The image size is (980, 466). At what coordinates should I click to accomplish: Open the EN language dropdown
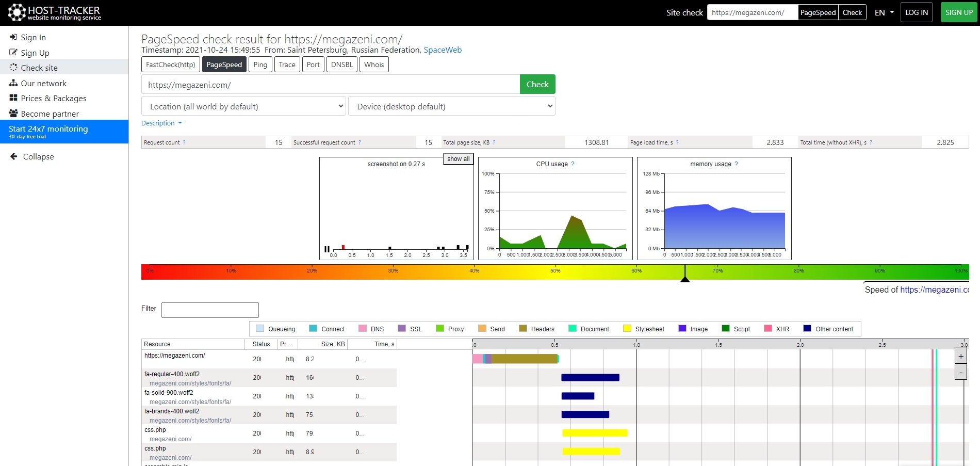click(885, 13)
